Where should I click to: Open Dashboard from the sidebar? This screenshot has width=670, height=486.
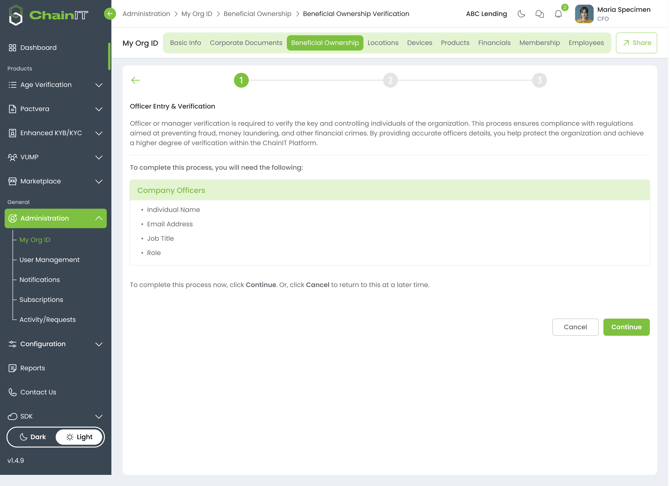38,48
